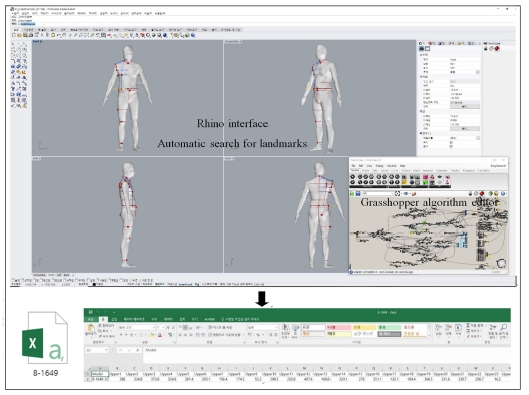Click the blue sphere icon at Grasshopper toolbar end

[x=503, y=194]
